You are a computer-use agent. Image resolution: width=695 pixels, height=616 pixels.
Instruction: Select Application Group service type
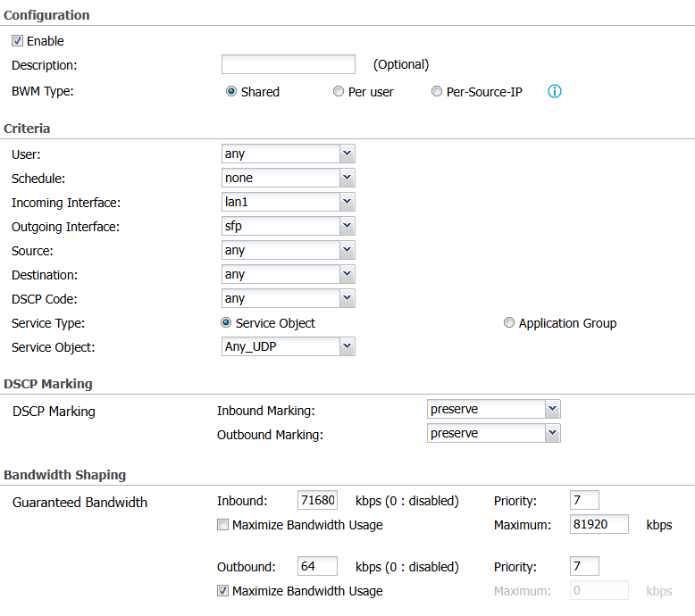pos(509,323)
